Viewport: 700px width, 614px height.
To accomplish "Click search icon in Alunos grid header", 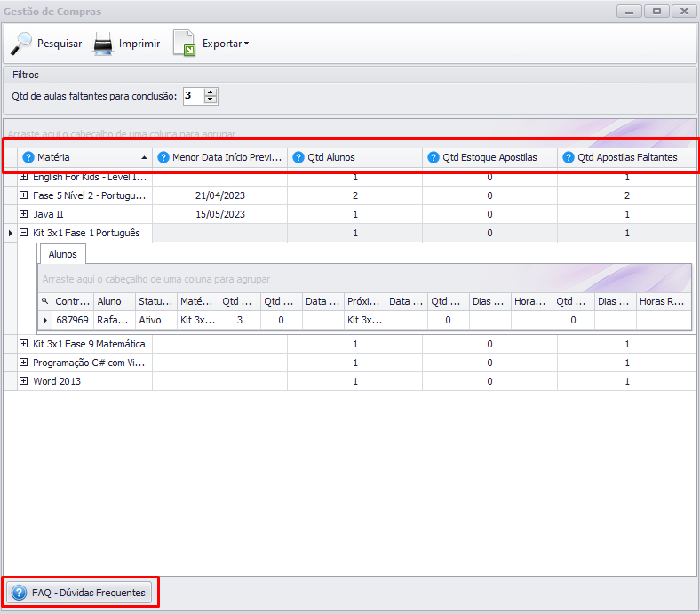I will coord(45,301).
